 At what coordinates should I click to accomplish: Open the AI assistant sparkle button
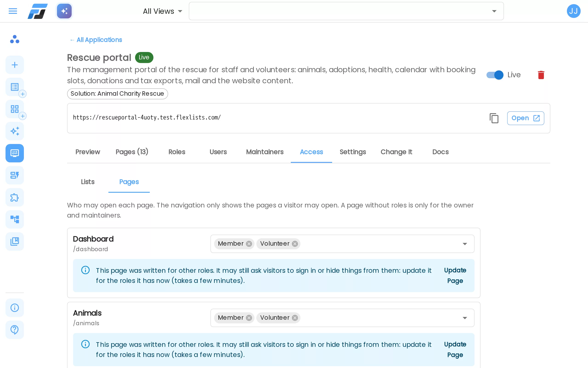tap(64, 11)
